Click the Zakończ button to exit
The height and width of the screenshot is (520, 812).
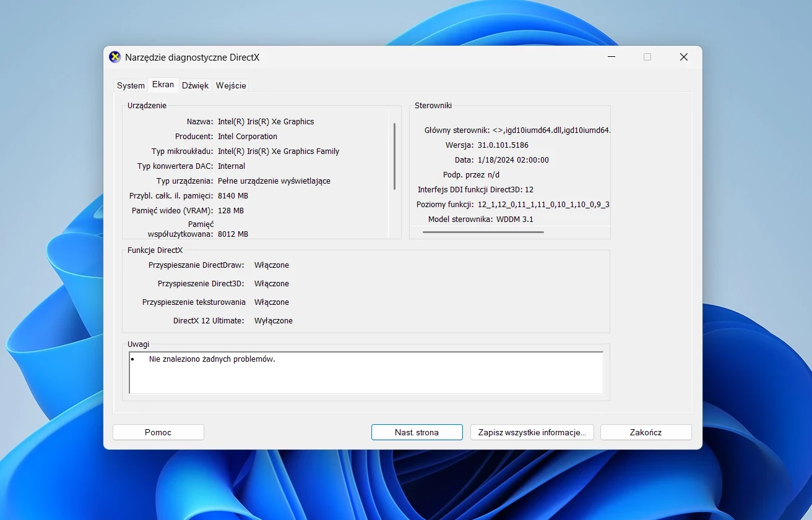click(x=646, y=432)
